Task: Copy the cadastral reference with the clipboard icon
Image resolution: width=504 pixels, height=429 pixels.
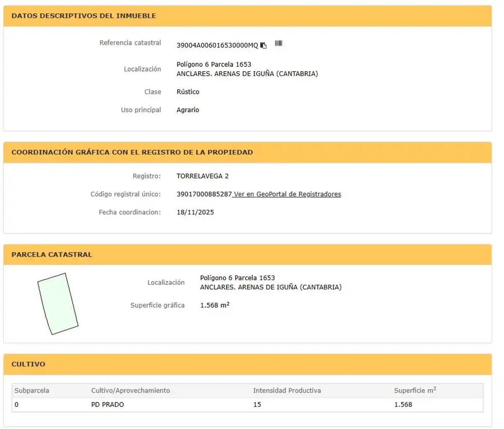Action: [263, 45]
